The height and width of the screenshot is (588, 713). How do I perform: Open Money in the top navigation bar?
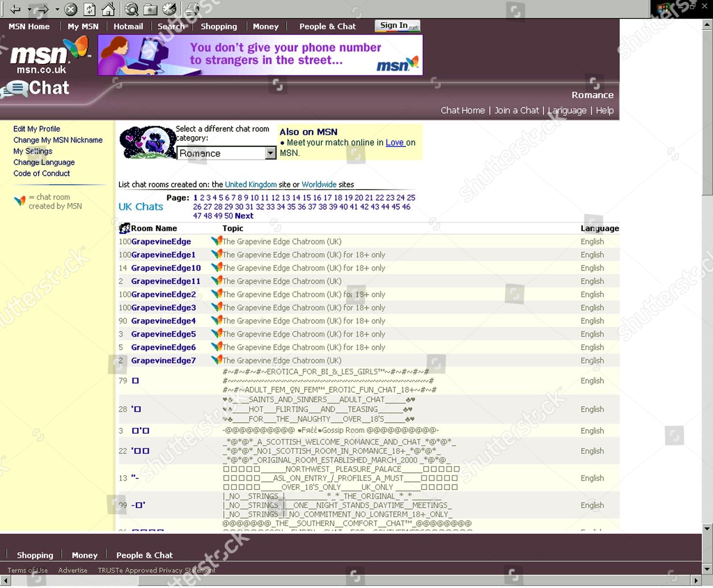(x=266, y=27)
